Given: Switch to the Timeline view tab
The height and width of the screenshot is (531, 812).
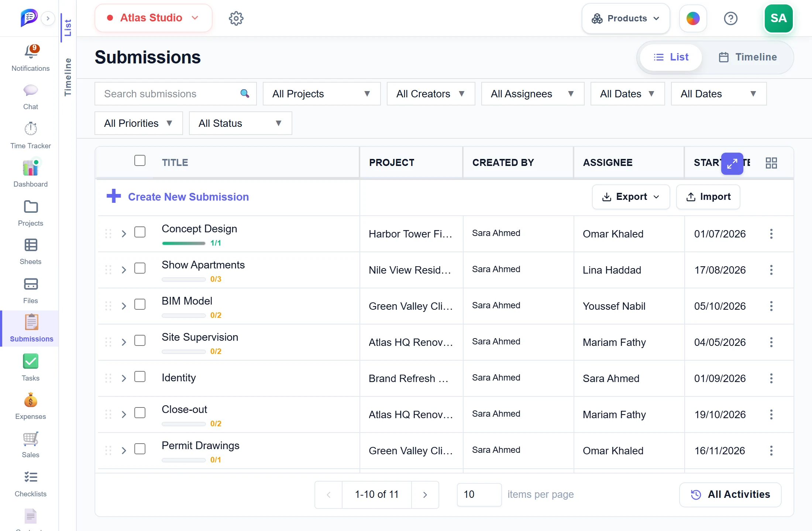Looking at the screenshot, I should [x=748, y=57].
